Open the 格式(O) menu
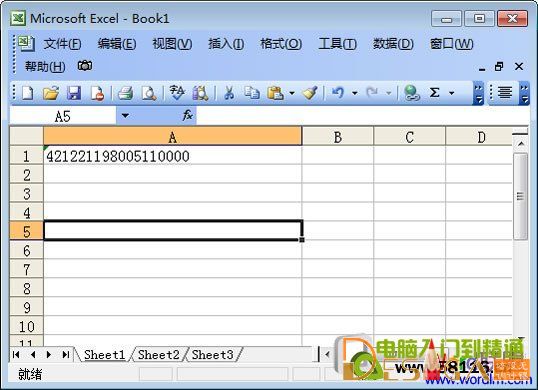Viewport: 538px width, 390px height. coord(281,44)
